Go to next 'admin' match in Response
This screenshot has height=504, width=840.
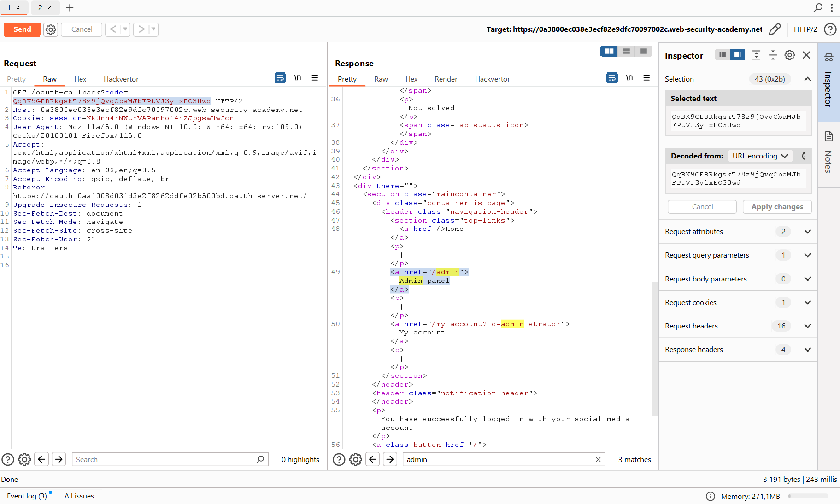390,460
